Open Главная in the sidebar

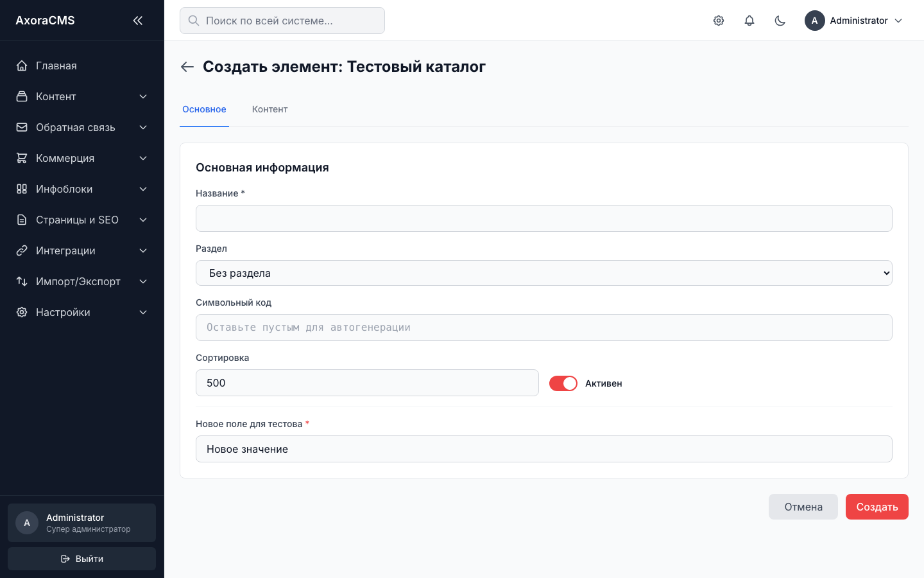coord(82,66)
